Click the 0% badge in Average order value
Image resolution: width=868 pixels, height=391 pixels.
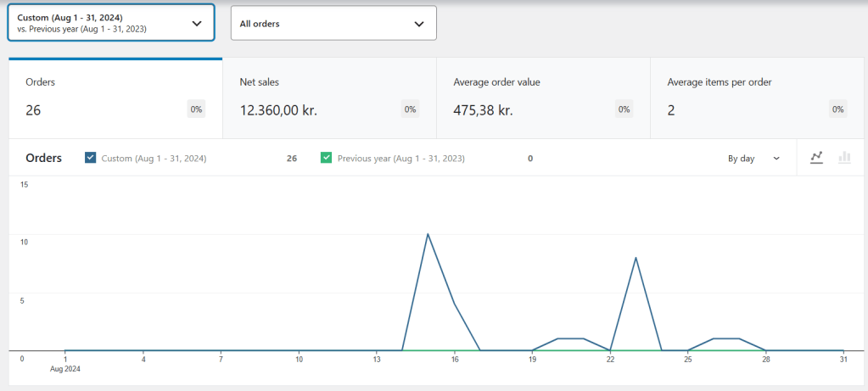pos(624,109)
